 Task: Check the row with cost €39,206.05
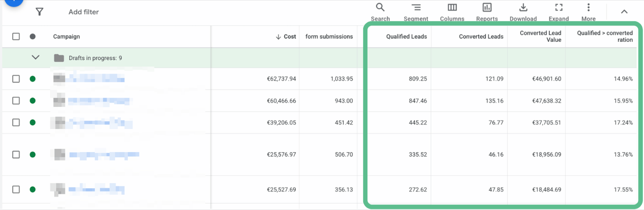coord(16,122)
